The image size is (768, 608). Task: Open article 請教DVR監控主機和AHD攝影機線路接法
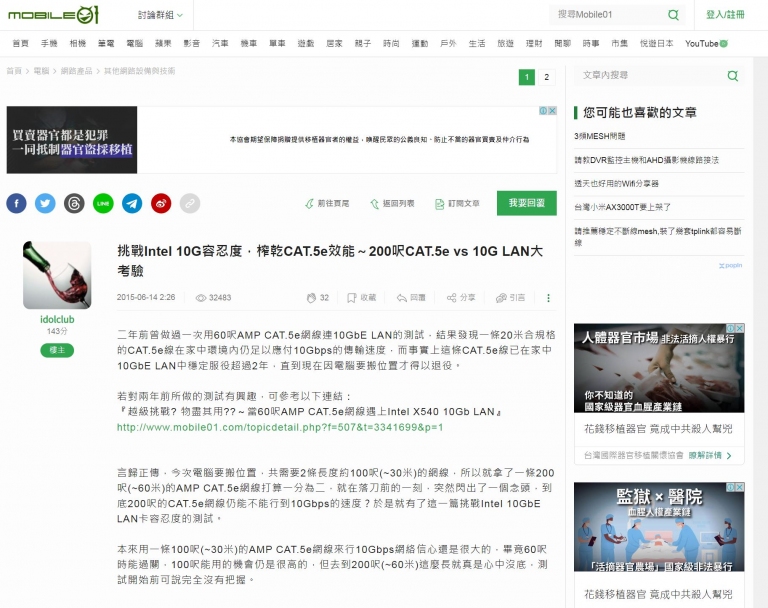click(x=647, y=160)
